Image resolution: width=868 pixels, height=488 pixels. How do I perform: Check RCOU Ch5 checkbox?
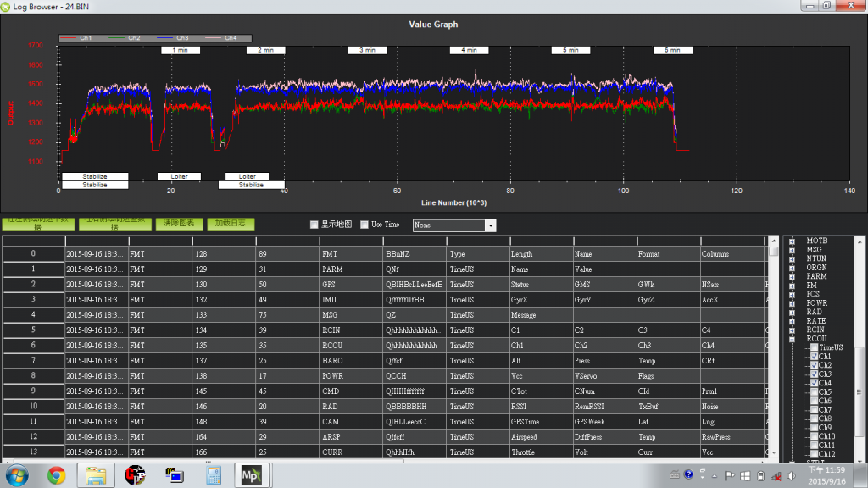click(815, 391)
